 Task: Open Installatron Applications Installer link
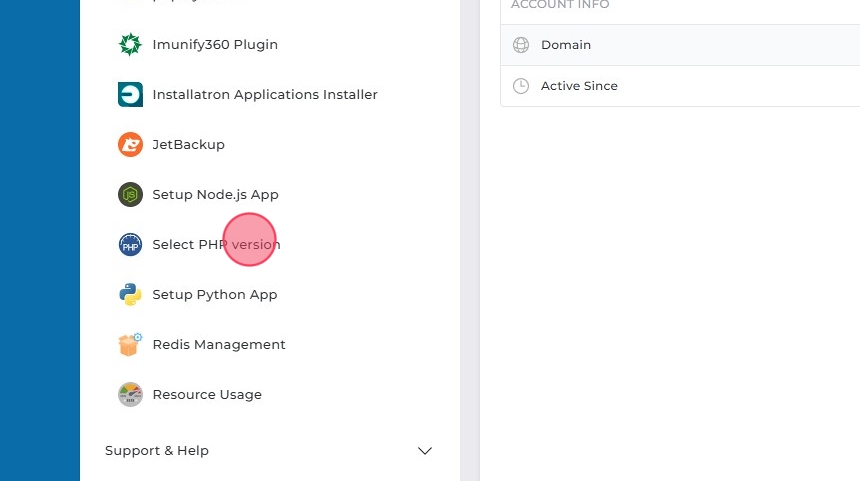pos(265,95)
